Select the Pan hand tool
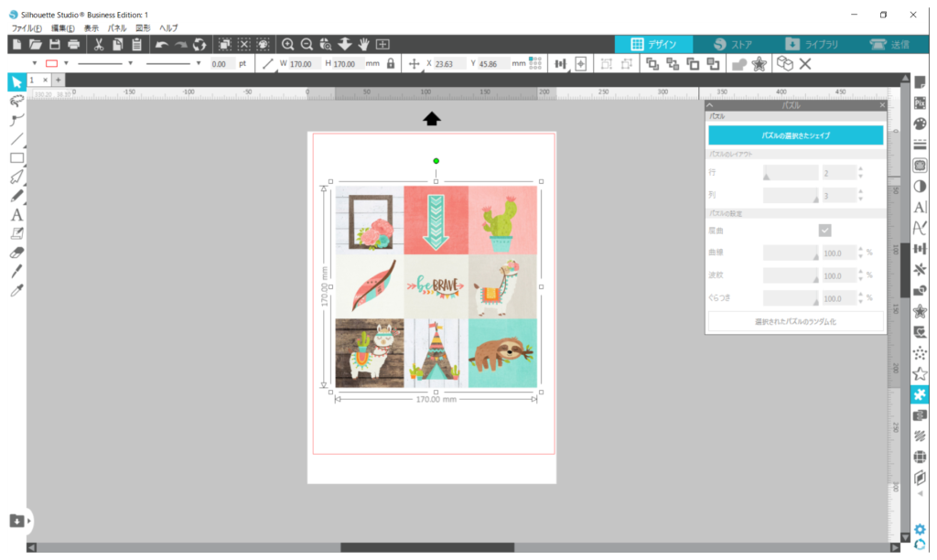This screenshot has height=560, width=937. (364, 44)
